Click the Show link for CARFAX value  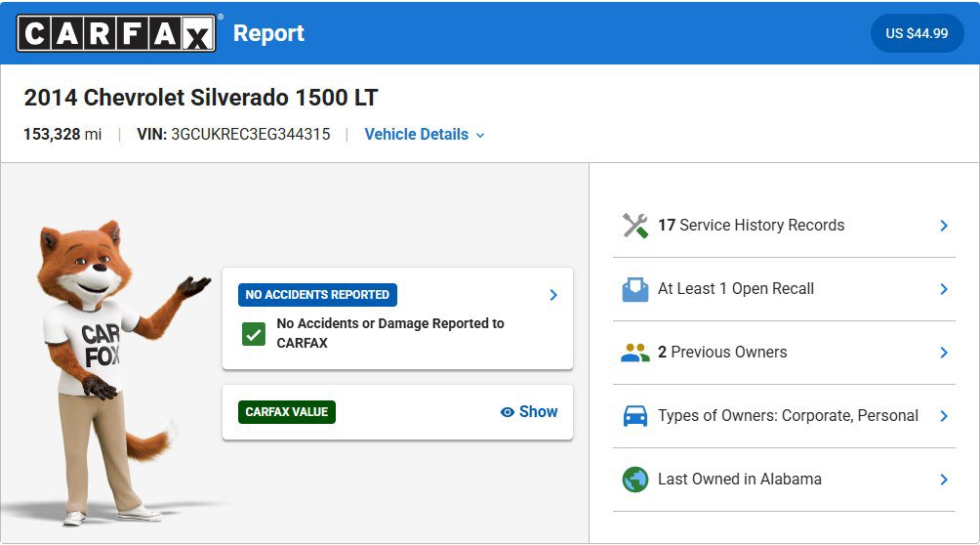(538, 412)
